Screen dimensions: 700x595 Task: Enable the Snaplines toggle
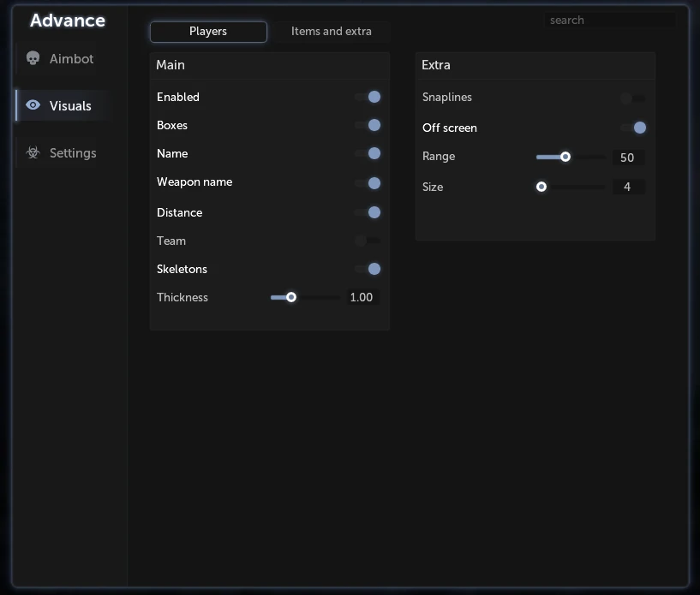click(633, 98)
